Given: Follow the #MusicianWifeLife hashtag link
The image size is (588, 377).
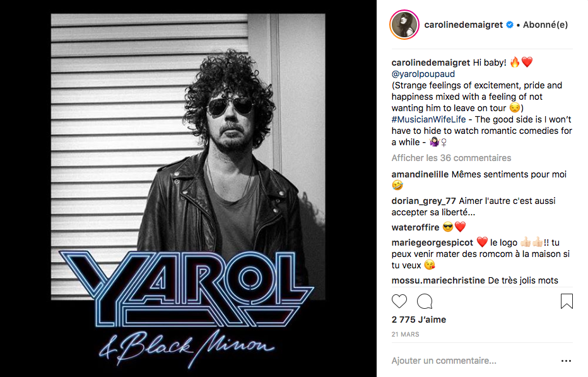Looking at the screenshot, I should coord(428,119).
